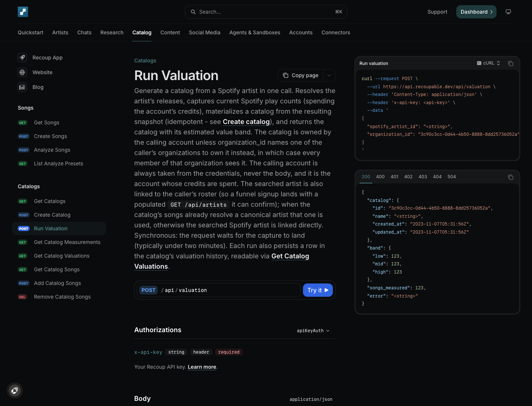This screenshot has height=406, width=532.
Task: Click the POST badge beside Create Songs
Action: pos(24,137)
